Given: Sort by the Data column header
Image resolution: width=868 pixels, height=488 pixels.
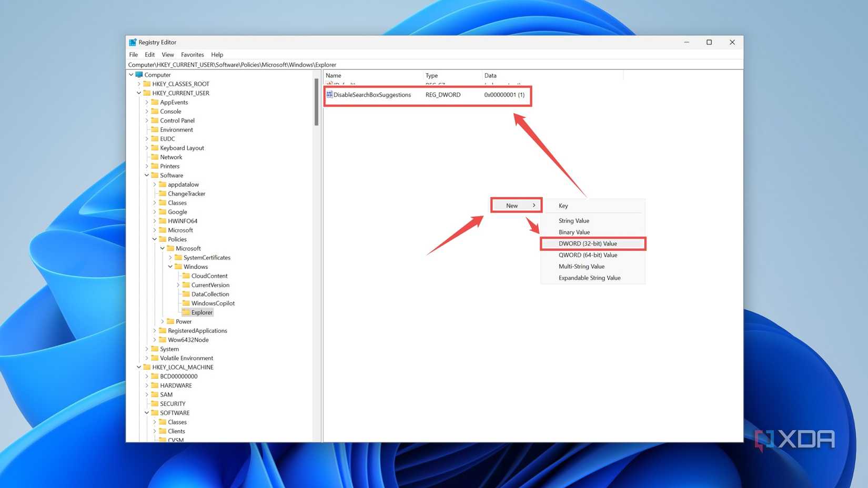Looking at the screenshot, I should click(552, 75).
